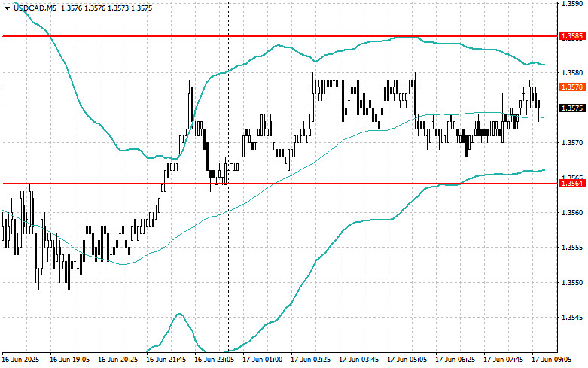
Task: Select the 17 Jun 07:45 time axis label
Action: click(503, 360)
